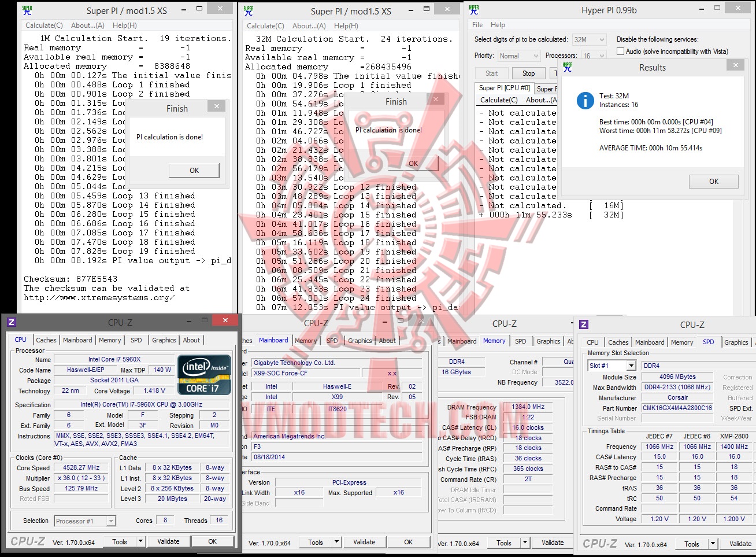This screenshot has height=557, width=756.
Task: Switch to the Memory tab in the CPU-Z Mainboard window
Action: point(306,341)
